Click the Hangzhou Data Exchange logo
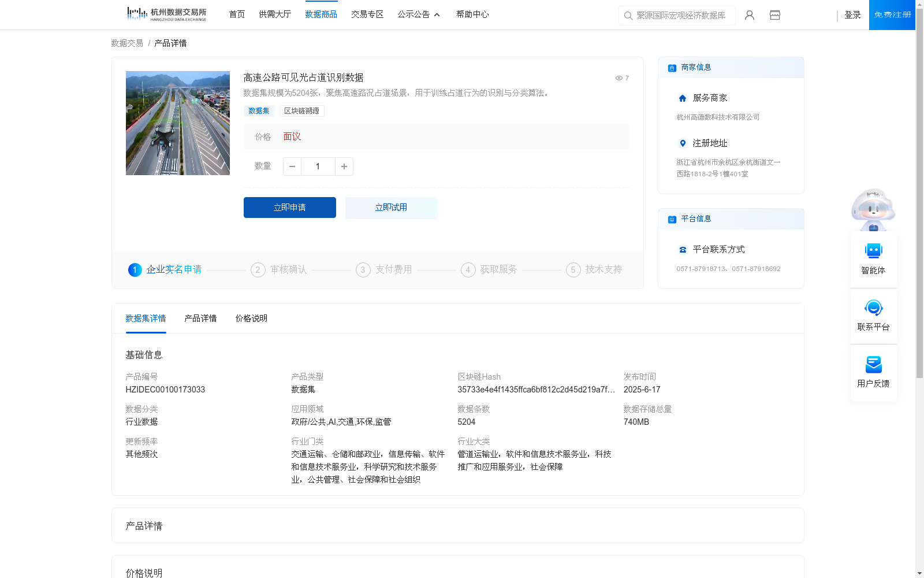The width and height of the screenshot is (924, 578). pos(166,14)
